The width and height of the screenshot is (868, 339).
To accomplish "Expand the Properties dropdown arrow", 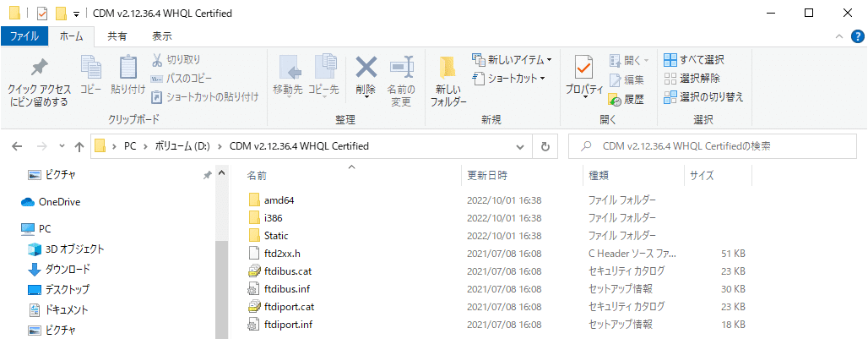I will (x=584, y=97).
